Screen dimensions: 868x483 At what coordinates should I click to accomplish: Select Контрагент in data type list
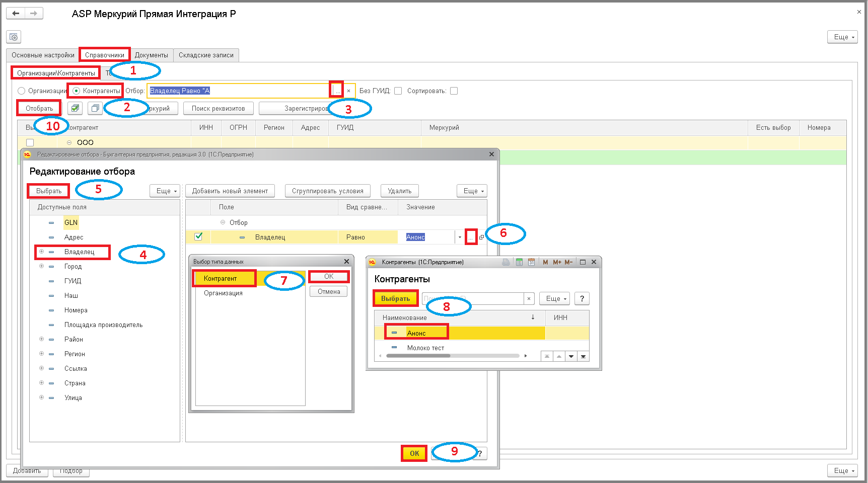[x=221, y=278]
